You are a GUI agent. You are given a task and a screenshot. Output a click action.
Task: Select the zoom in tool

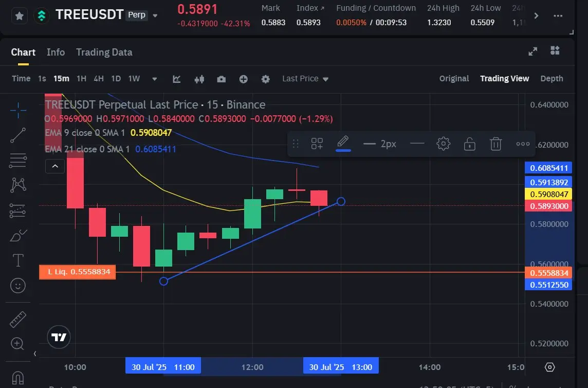pos(17,343)
